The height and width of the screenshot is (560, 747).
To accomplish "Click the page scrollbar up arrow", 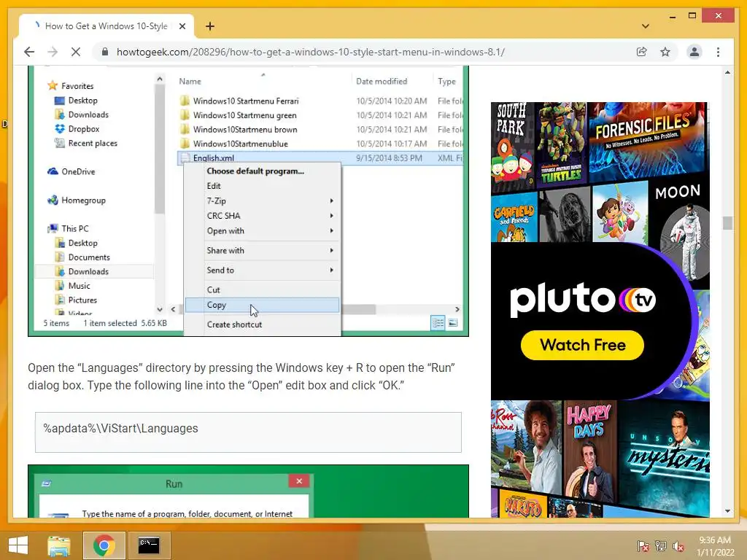I will [x=727, y=72].
